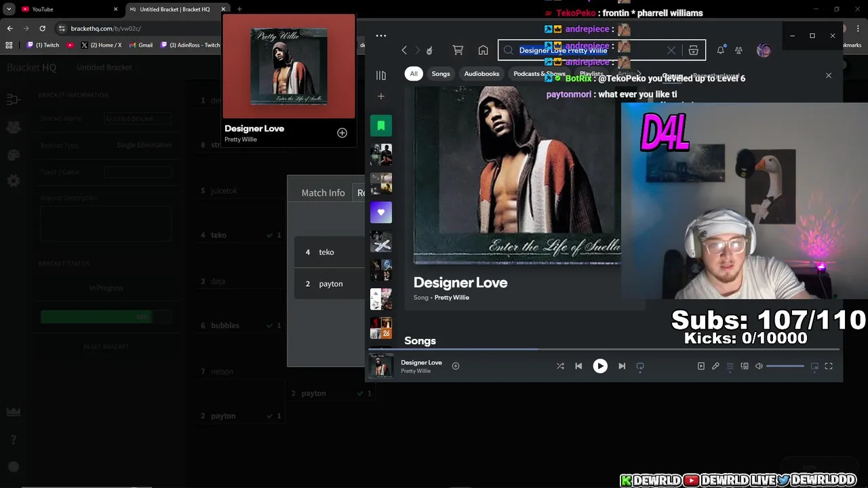Click the Bracket HQ logo text

coord(31,67)
